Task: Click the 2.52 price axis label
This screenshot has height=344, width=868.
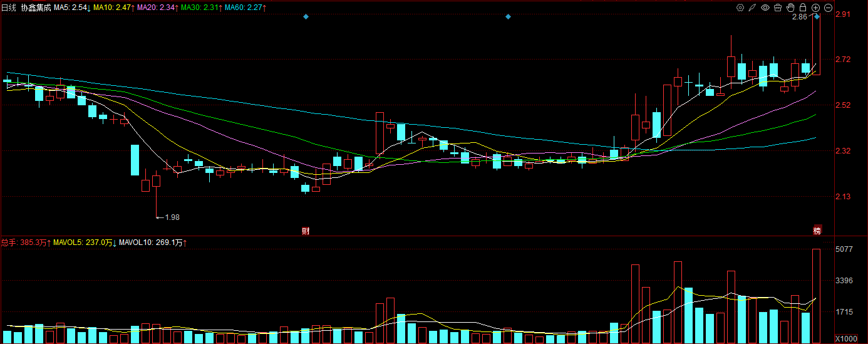Action: (x=843, y=105)
